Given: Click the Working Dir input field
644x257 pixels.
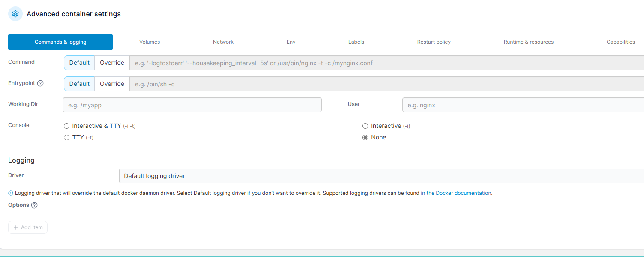Looking at the screenshot, I should 192,105.
